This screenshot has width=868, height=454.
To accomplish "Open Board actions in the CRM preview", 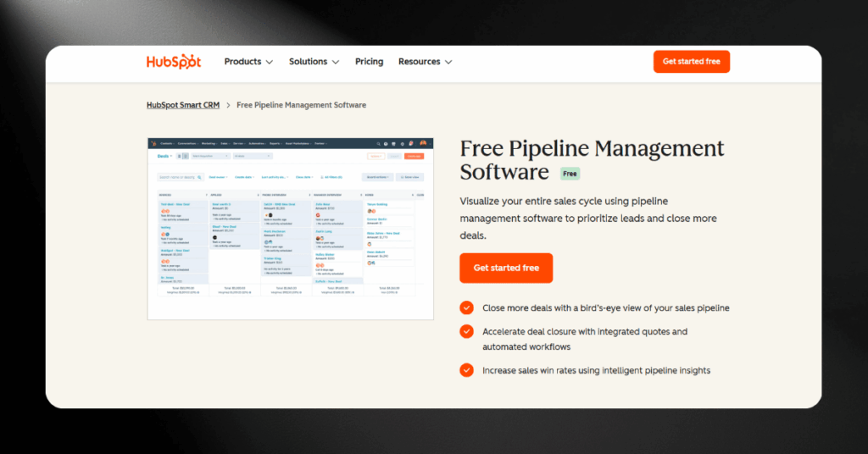I will pos(377,177).
